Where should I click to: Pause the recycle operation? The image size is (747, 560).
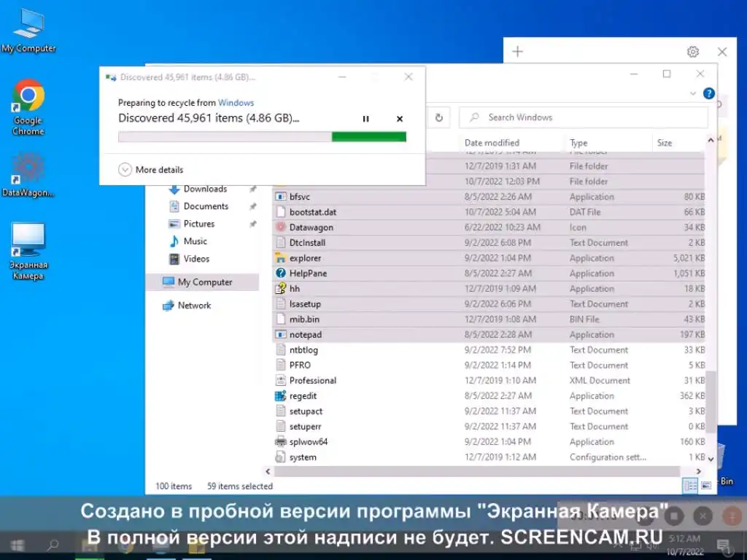click(x=365, y=119)
